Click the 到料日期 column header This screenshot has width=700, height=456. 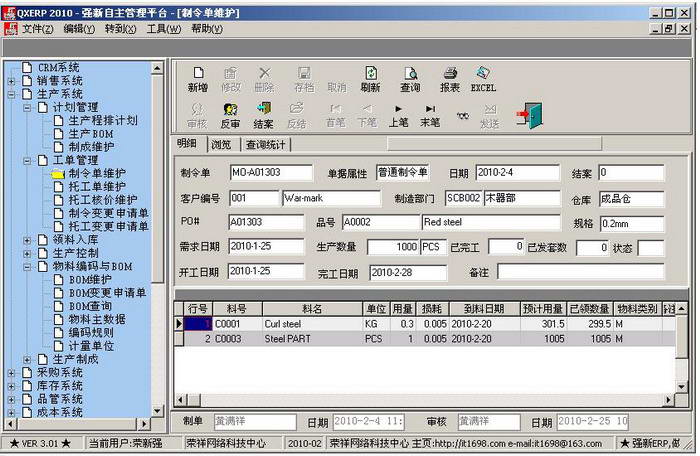click(x=484, y=309)
